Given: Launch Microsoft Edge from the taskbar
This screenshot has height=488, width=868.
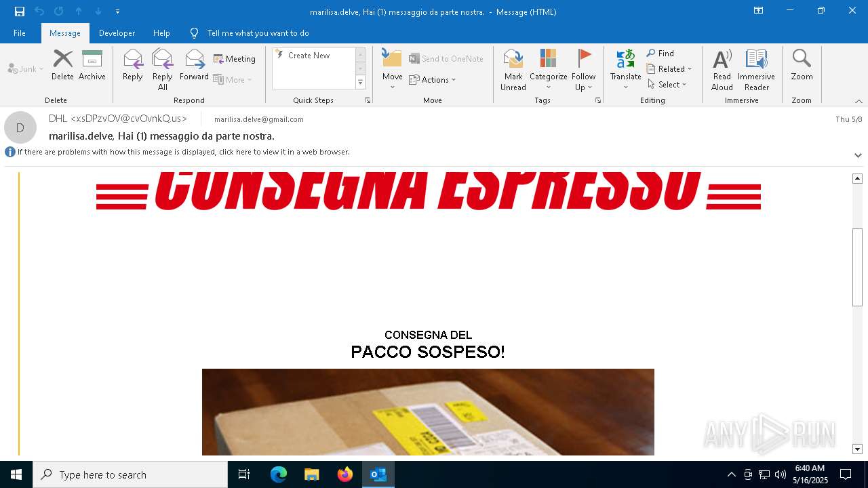Looking at the screenshot, I should [278, 474].
